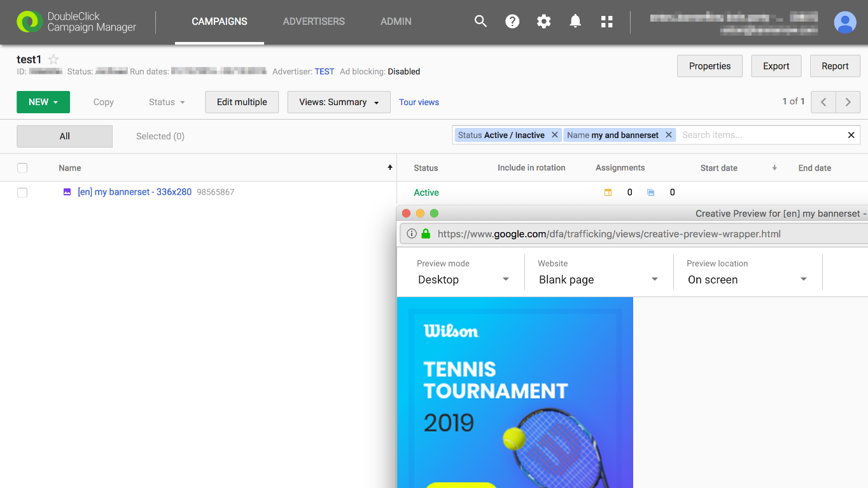Remove the Status Active / Inactive filter
The height and width of the screenshot is (488, 868).
(555, 135)
